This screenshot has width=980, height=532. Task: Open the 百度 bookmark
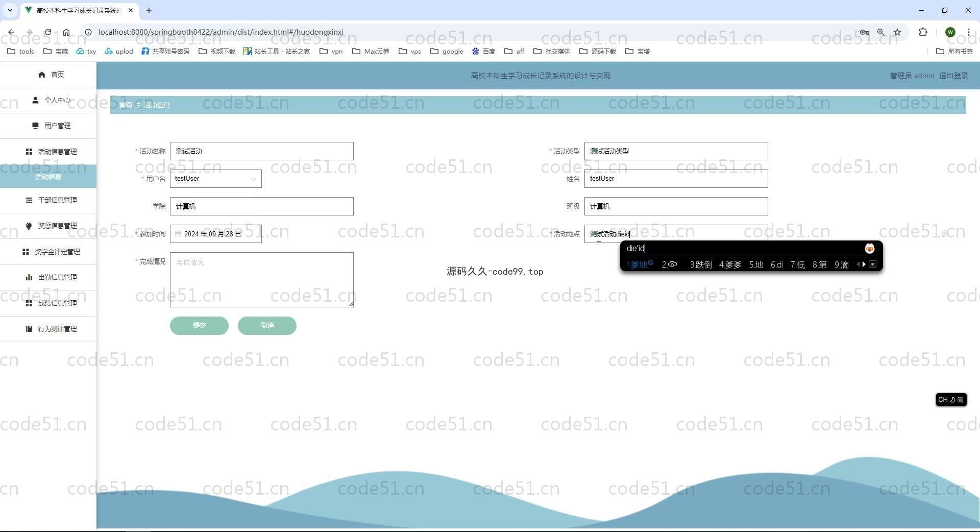click(x=483, y=51)
